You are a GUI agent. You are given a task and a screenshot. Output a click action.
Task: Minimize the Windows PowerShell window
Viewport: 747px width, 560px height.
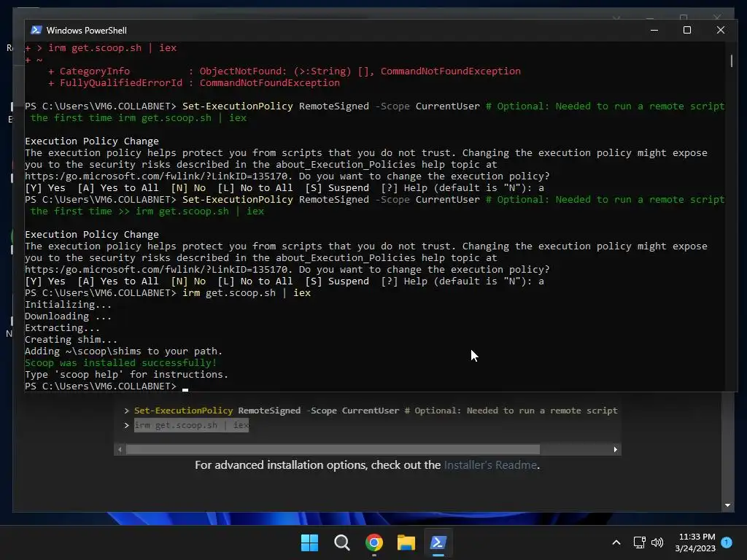(x=654, y=30)
